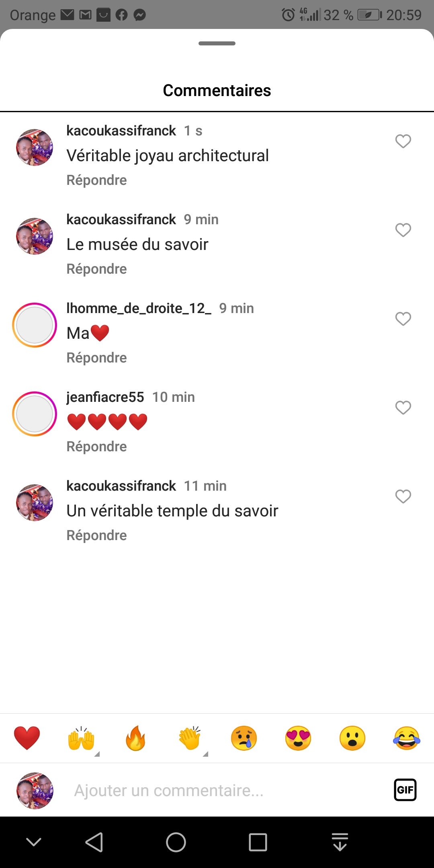Image resolution: width=434 pixels, height=868 pixels.
Task: Collapse keyboard with the down chevron
Action: coord(34,842)
